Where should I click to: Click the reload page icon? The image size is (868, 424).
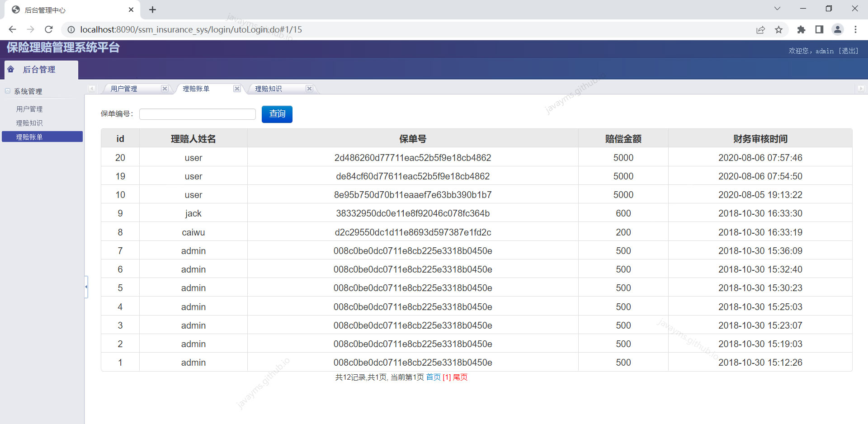pos(48,29)
